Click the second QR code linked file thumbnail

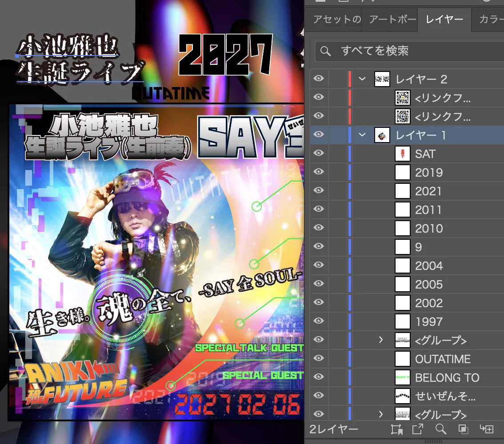point(402,116)
